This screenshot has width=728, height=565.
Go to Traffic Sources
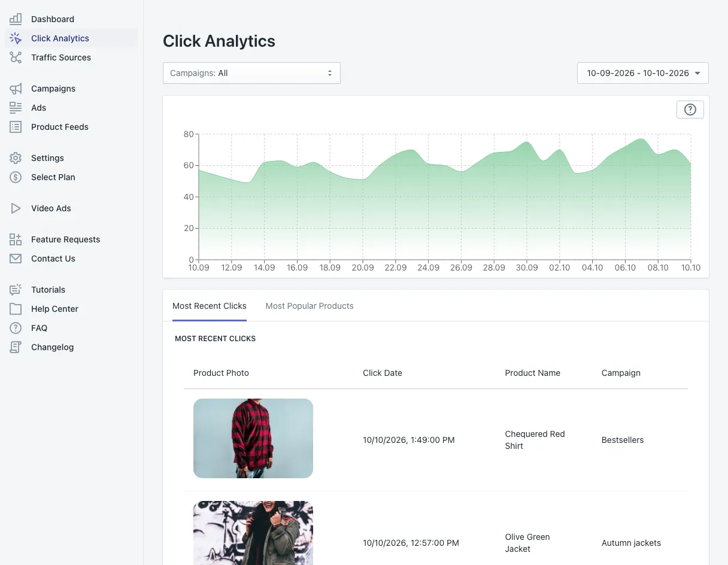61,57
